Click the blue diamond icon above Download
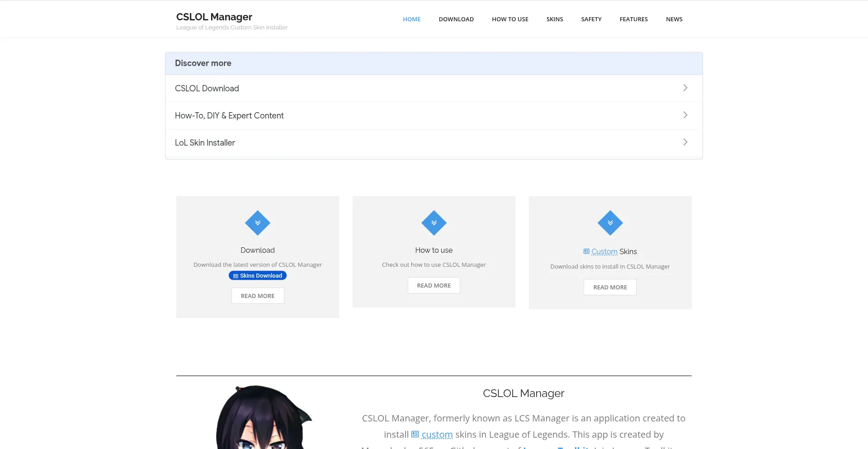The width and height of the screenshot is (868, 449). coord(258,223)
